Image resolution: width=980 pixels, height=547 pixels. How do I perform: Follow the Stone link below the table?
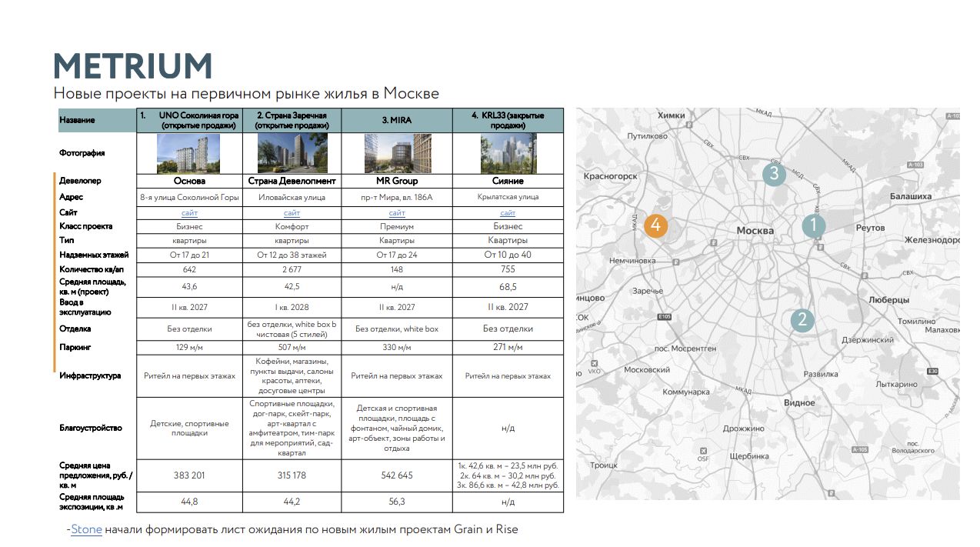pyautogui.click(x=86, y=529)
